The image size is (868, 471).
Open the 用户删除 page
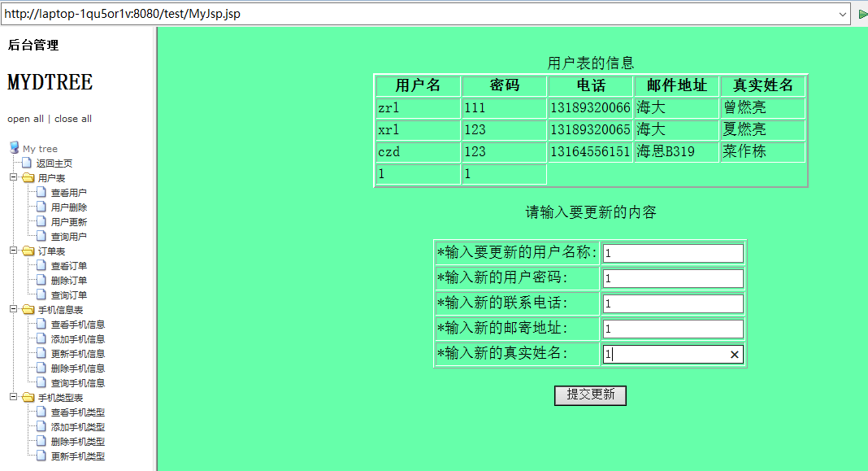68,207
